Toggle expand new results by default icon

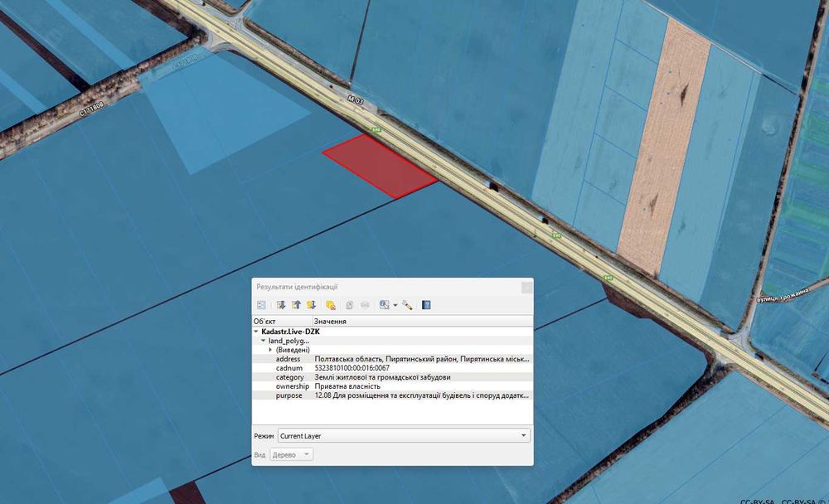(x=312, y=305)
